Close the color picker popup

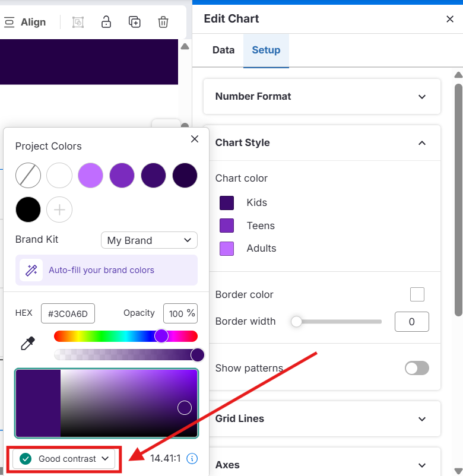coord(194,139)
